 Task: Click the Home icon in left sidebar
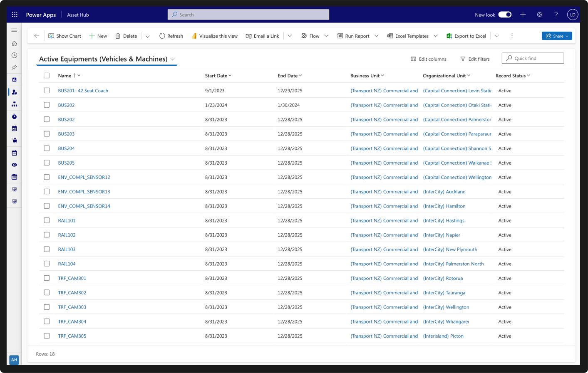click(x=14, y=43)
